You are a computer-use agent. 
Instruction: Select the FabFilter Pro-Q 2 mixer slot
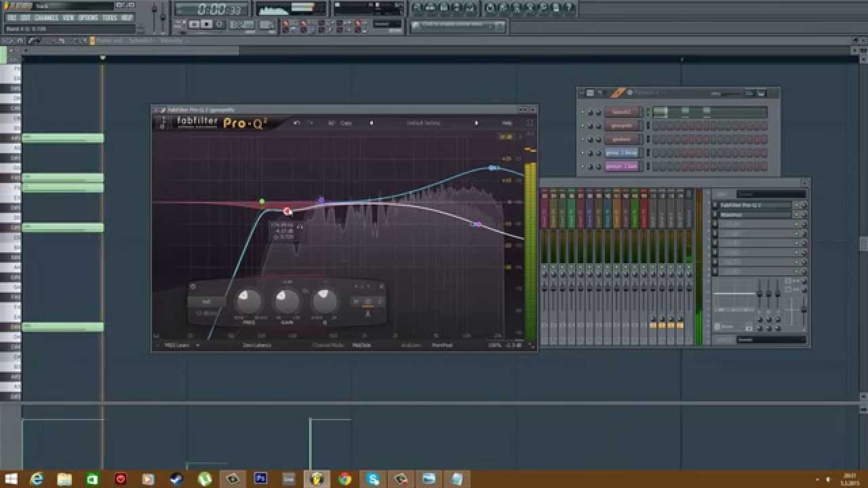tap(755, 205)
